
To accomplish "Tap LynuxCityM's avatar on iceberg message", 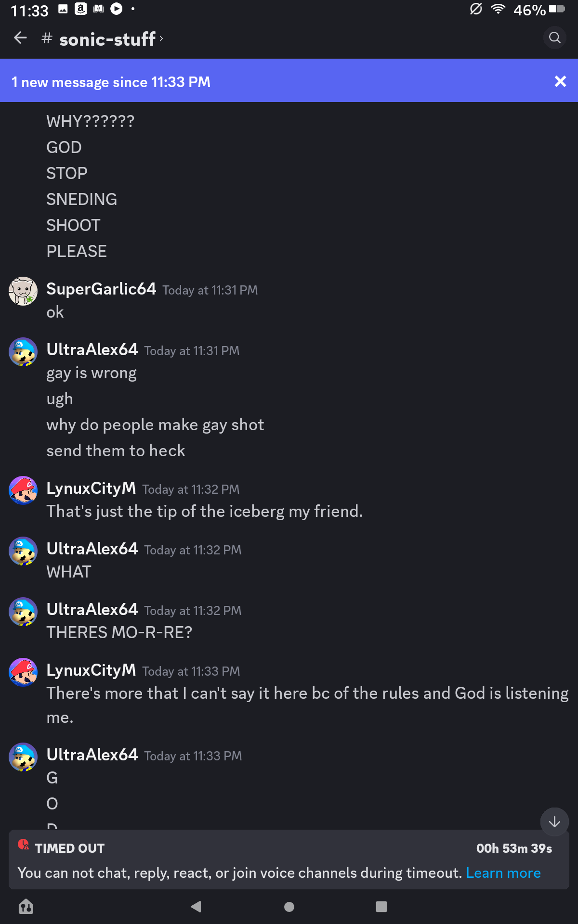I will point(23,490).
